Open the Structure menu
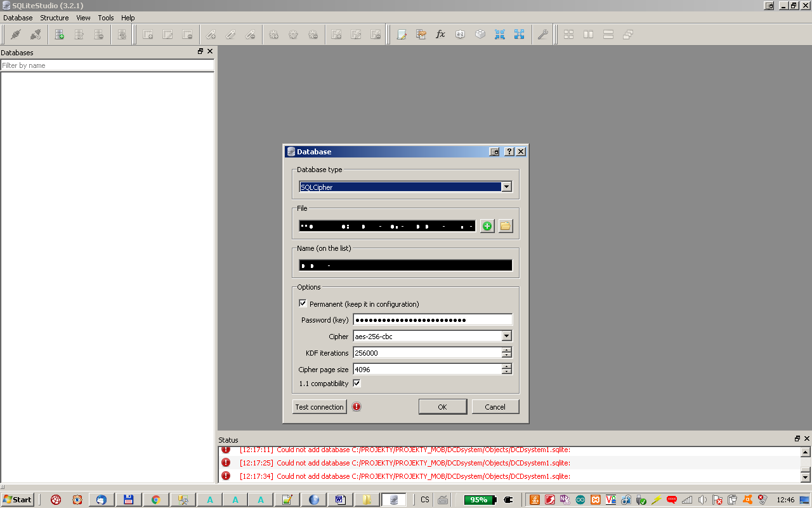812x508 pixels. tap(55, 18)
